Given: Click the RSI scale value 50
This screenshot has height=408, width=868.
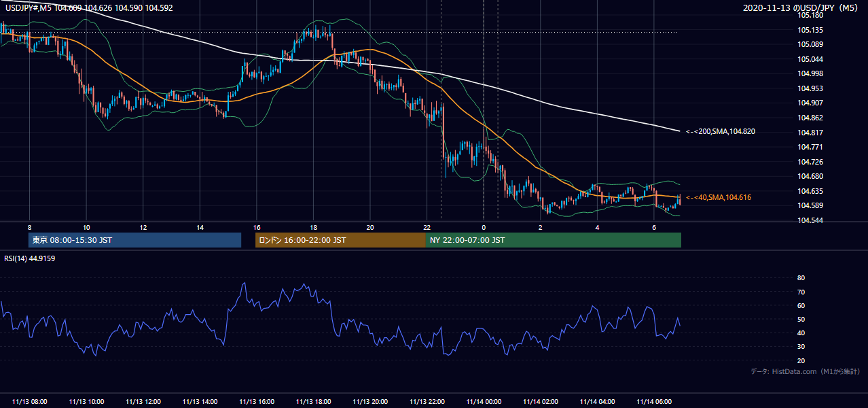Looking at the screenshot, I should click(x=801, y=319).
